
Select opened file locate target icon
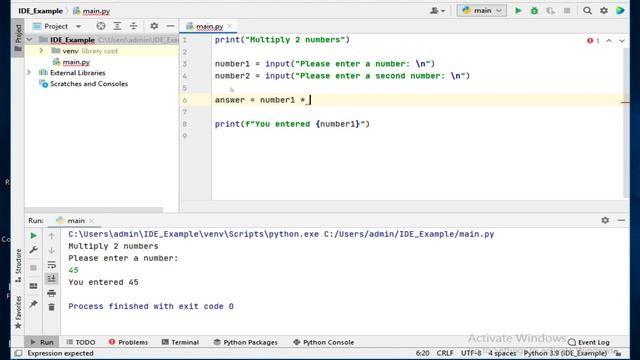101,26
